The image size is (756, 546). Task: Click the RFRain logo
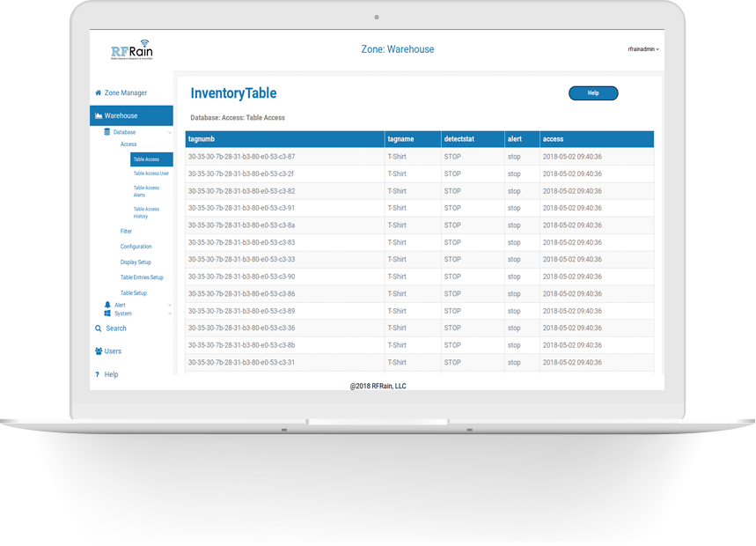click(x=132, y=50)
